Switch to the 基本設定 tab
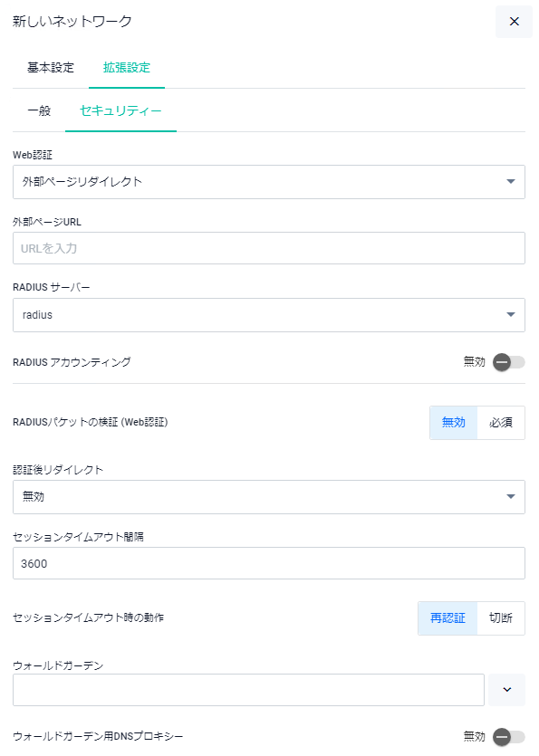This screenshot has height=756, width=539. (x=51, y=68)
